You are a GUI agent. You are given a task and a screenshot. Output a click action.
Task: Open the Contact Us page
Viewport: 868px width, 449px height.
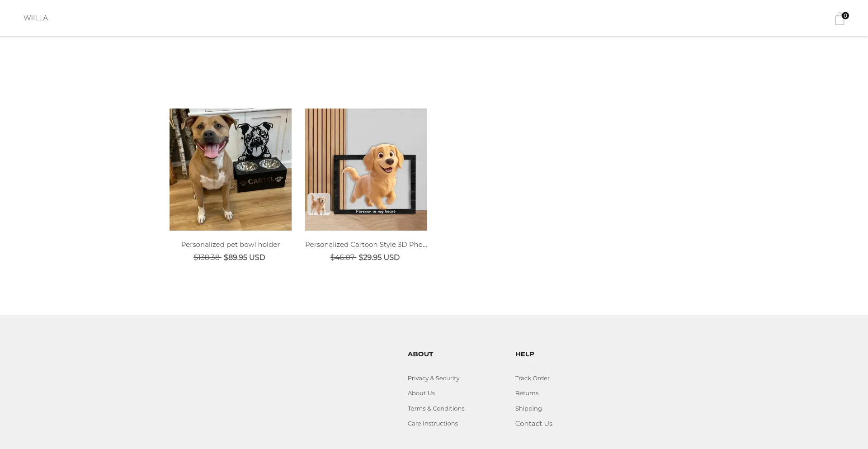pos(533,424)
